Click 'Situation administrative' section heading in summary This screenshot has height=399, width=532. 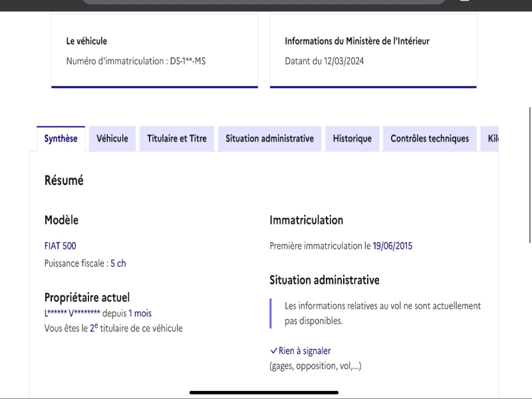pyautogui.click(x=325, y=280)
